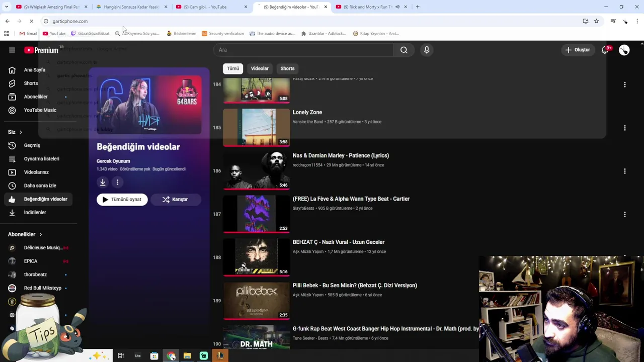Stop loading the garticphone.com page
Screen dimensions: 644x362
[x=31, y=21]
